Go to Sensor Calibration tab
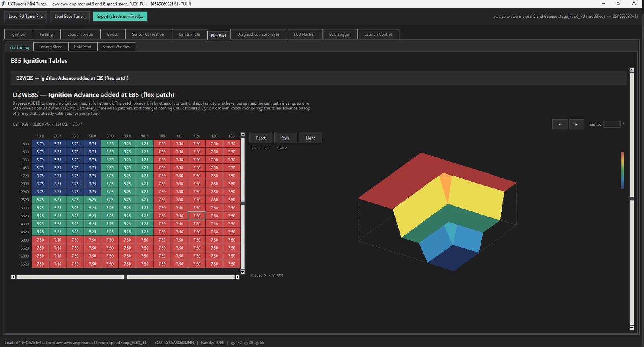The image size is (644, 347). pyautogui.click(x=148, y=34)
